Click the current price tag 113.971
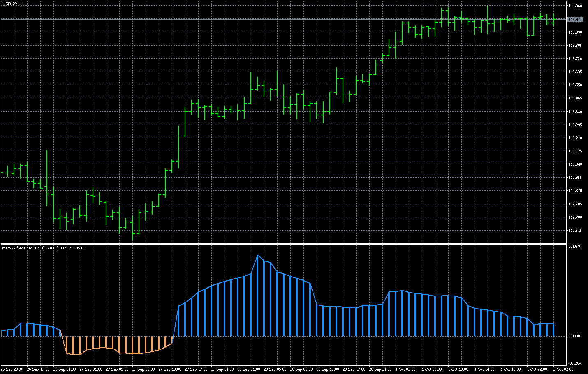Viewport: 588px width, 374px height. pos(575,20)
